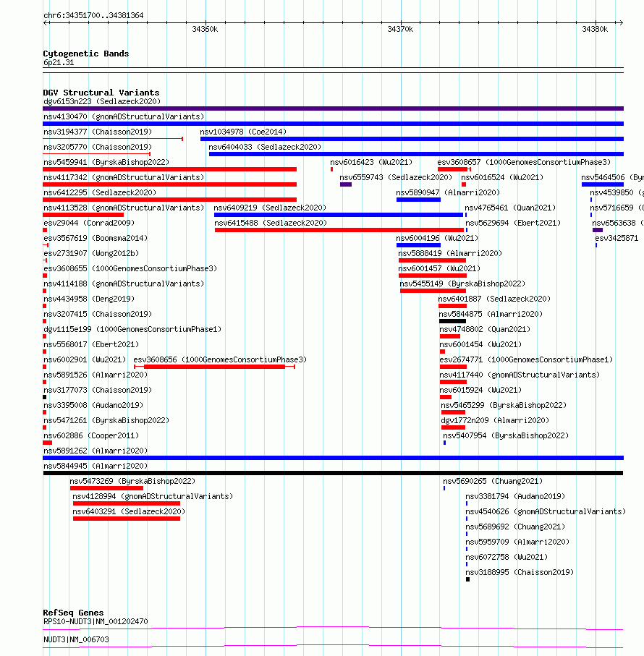This screenshot has height=656, width=644.
Task: Select esv3608657 (1000GenomesConsortiumPhase3)
Action: pos(524,162)
